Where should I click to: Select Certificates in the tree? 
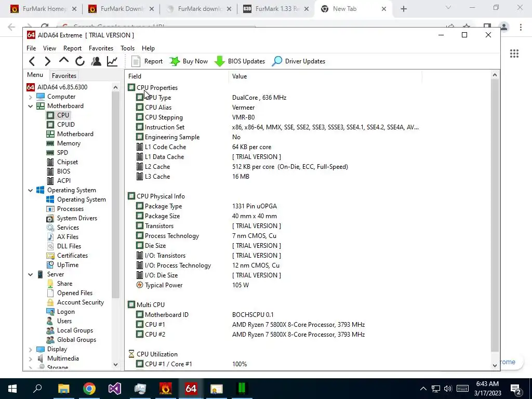(72, 256)
